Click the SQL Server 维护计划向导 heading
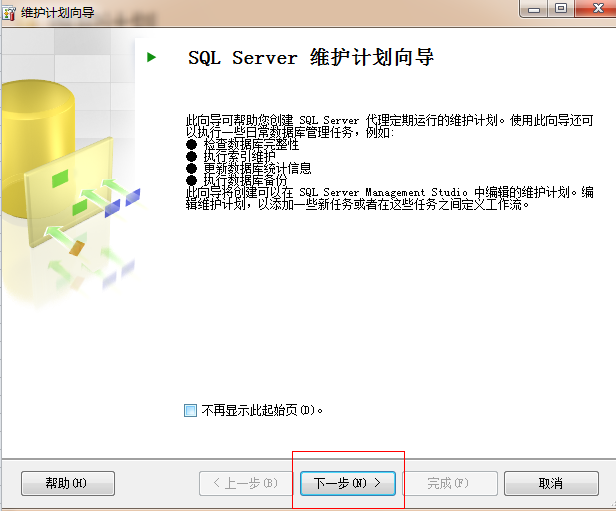 [x=311, y=58]
